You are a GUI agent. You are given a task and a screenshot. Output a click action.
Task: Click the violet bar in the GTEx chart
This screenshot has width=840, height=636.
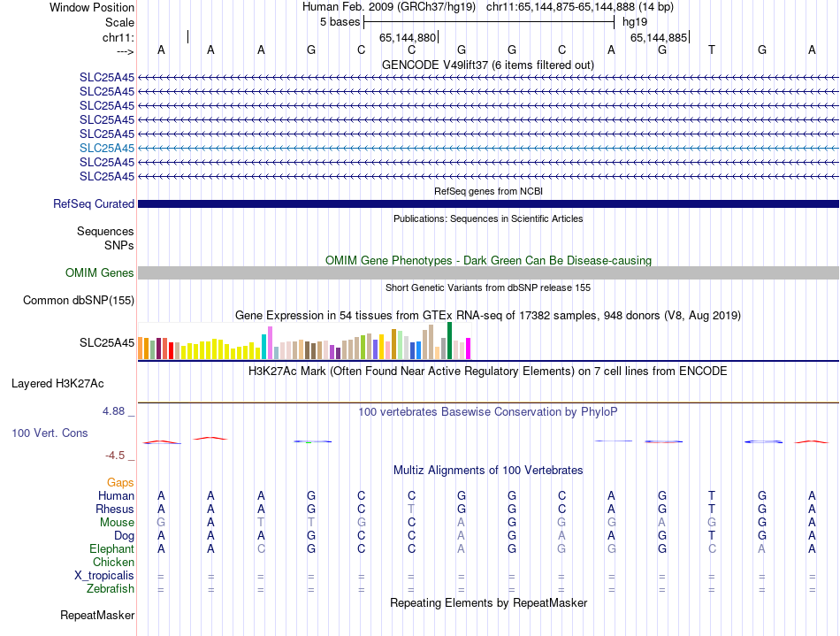pos(270,342)
